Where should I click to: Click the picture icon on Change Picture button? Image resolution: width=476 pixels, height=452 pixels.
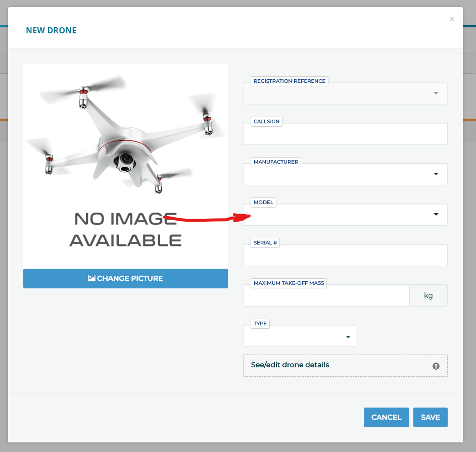click(91, 278)
